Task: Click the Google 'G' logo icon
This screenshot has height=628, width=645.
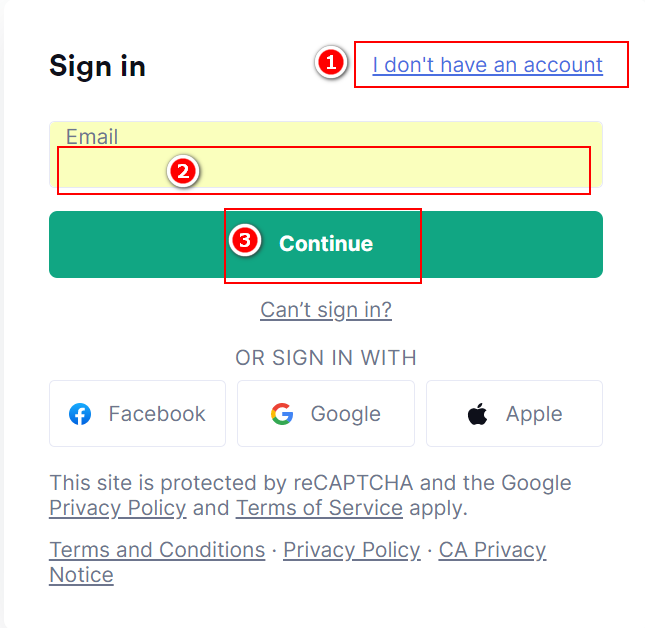Action: (282, 414)
